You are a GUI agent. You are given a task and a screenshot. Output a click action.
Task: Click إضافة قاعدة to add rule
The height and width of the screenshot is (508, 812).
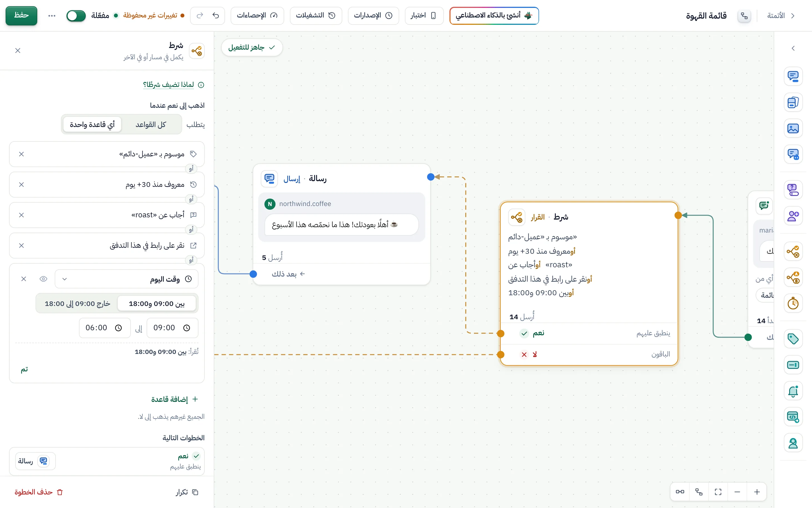[175, 399]
